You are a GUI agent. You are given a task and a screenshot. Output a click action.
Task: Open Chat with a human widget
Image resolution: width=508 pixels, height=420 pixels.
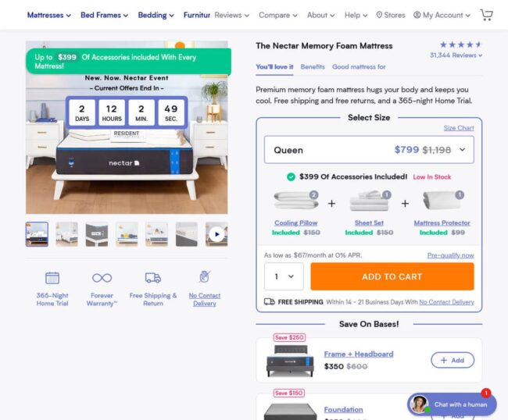tap(452, 404)
